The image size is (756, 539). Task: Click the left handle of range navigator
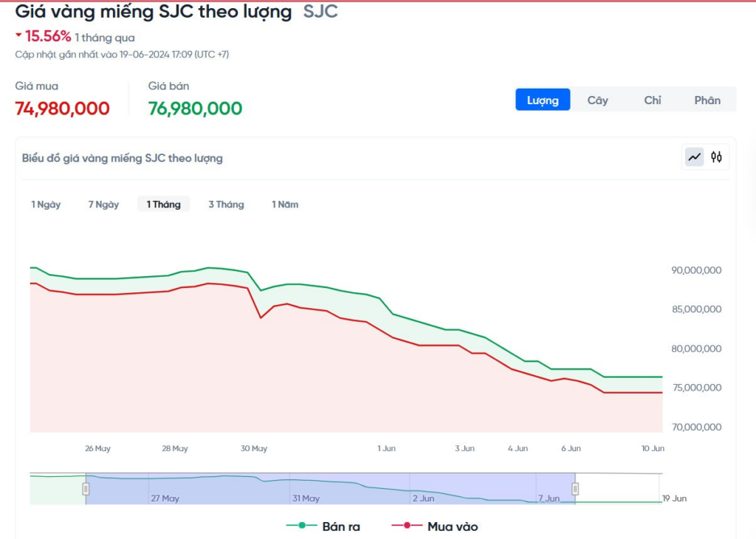(86, 489)
